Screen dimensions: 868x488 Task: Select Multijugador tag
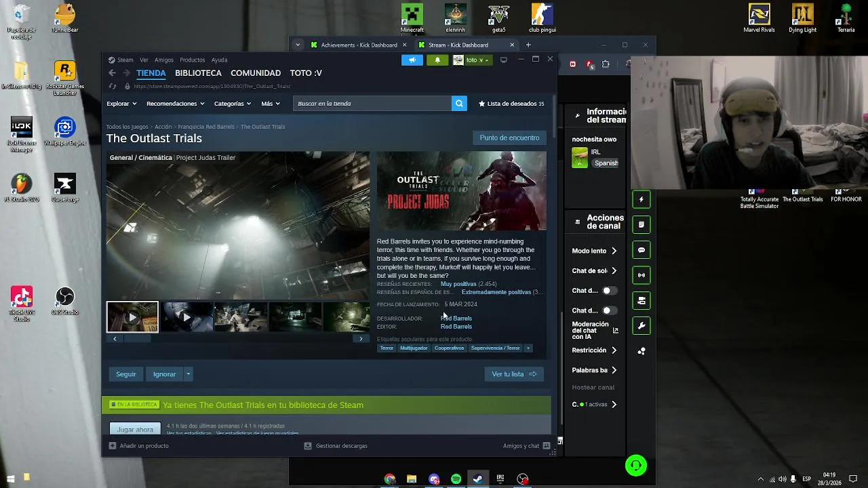[414, 348]
